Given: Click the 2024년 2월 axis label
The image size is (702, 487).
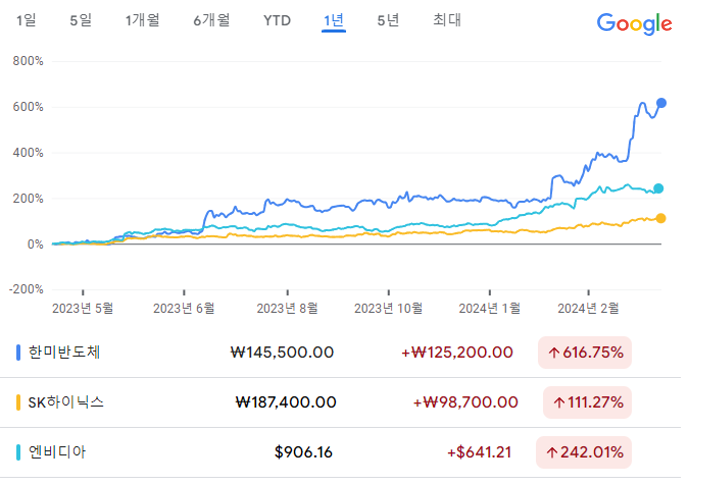Looking at the screenshot, I should (x=588, y=308).
